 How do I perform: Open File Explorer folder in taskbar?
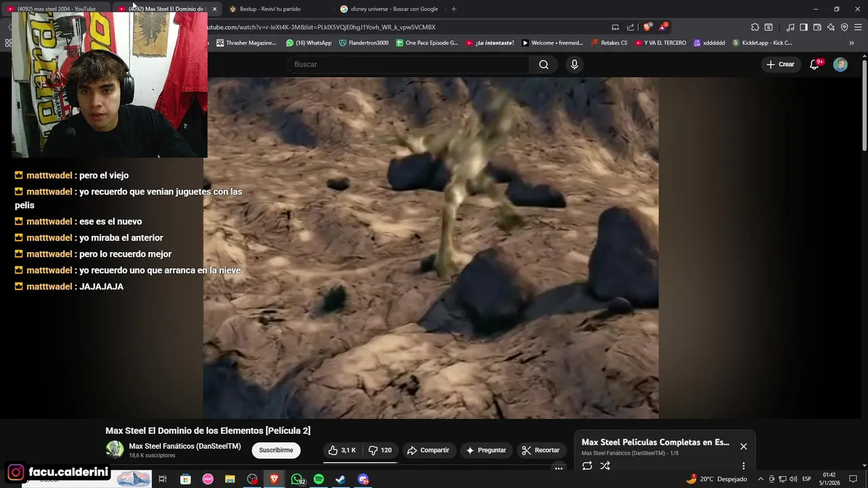click(x=230, y=479)
